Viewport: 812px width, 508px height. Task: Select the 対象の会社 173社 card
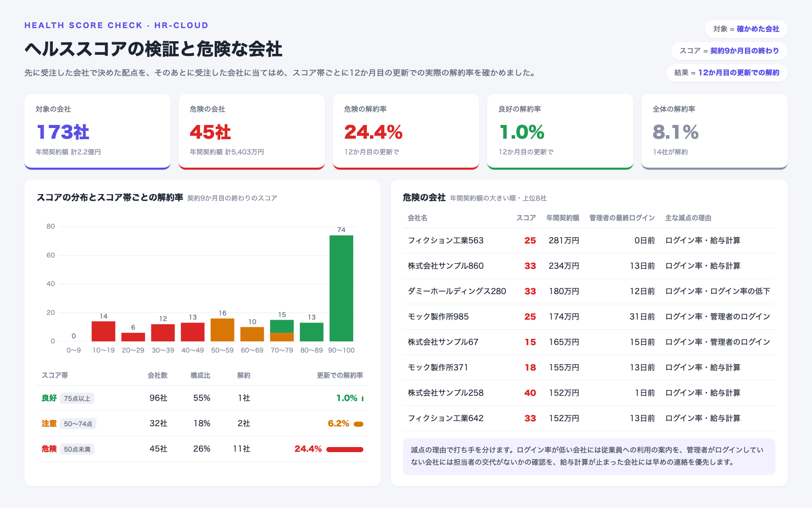click(97, 132)
